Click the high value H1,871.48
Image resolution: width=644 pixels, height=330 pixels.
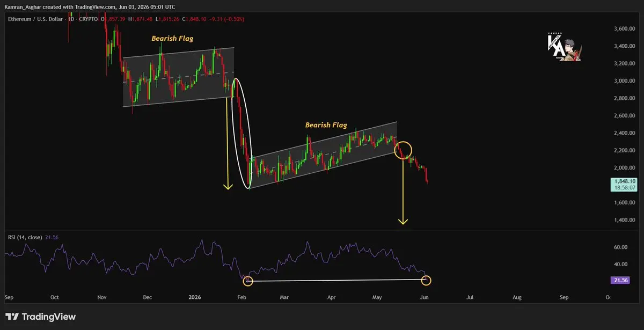pos(140,19)
